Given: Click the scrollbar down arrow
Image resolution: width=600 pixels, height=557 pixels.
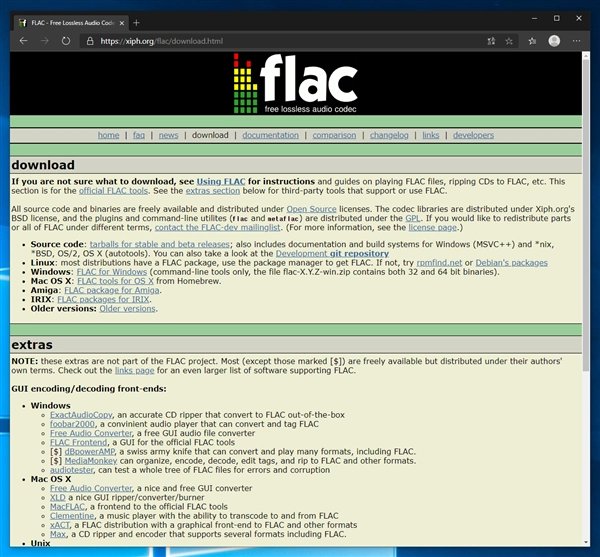Looking at the screenshot, I should (586, 542).
